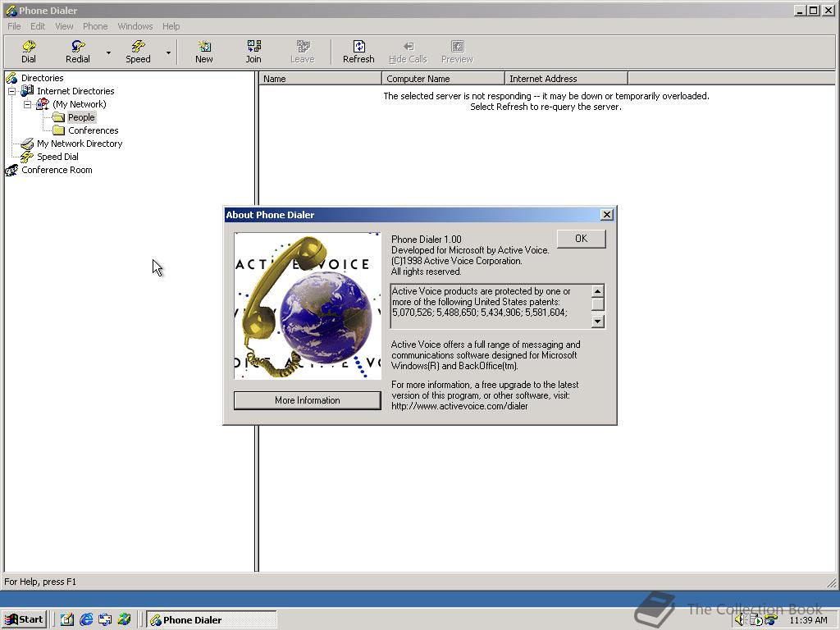
Task: Click the Speed dial toolbar icon
Action: (138, 51)
